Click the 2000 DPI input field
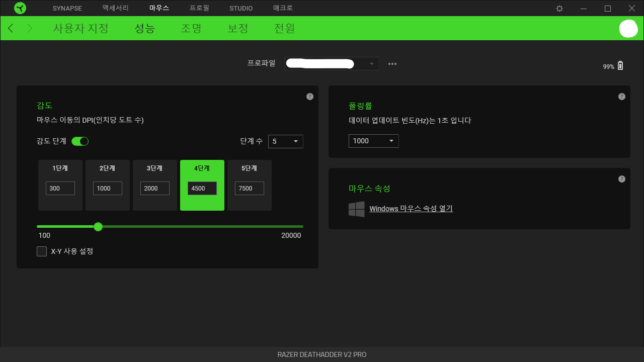Image resolution: width=644 pixels, height=362 pixels. coord(155,188)
